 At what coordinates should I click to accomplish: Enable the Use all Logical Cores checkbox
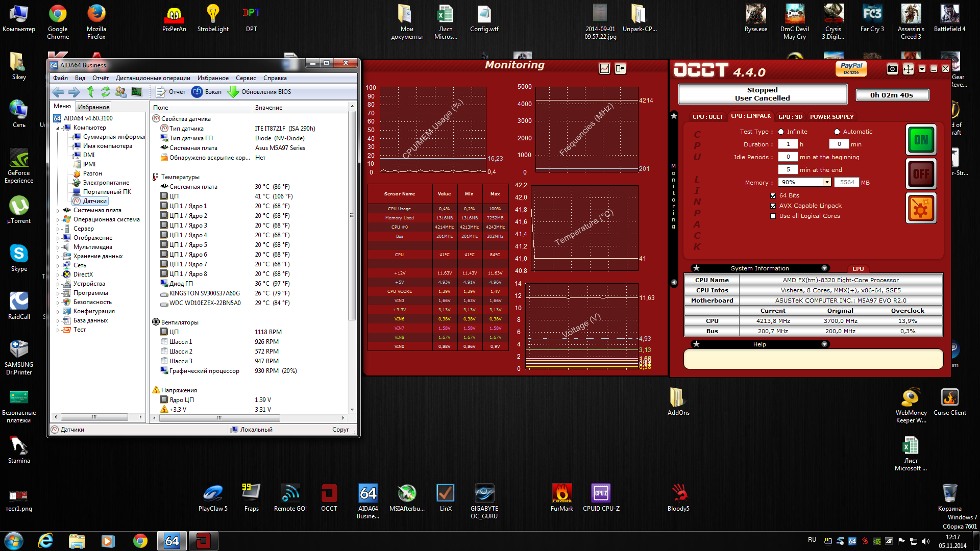(773, 216)
